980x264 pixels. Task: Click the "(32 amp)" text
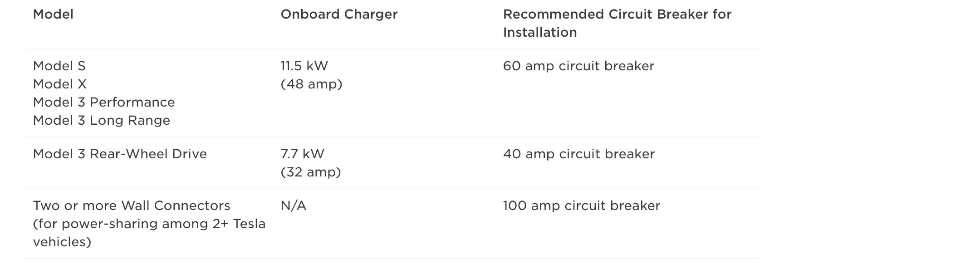[x=311, y=172]
